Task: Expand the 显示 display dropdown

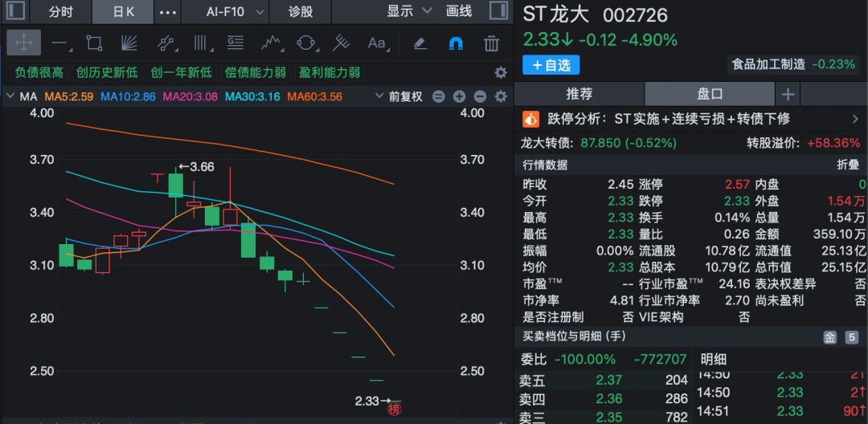Action: point(410,11)
